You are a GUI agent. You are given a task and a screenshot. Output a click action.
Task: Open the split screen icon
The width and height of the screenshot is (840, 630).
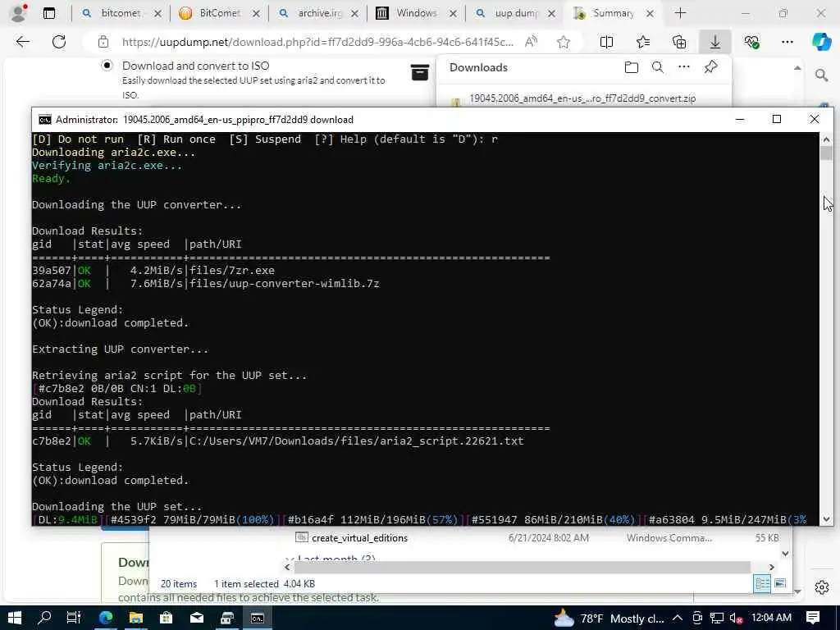[x=606, y=42]
